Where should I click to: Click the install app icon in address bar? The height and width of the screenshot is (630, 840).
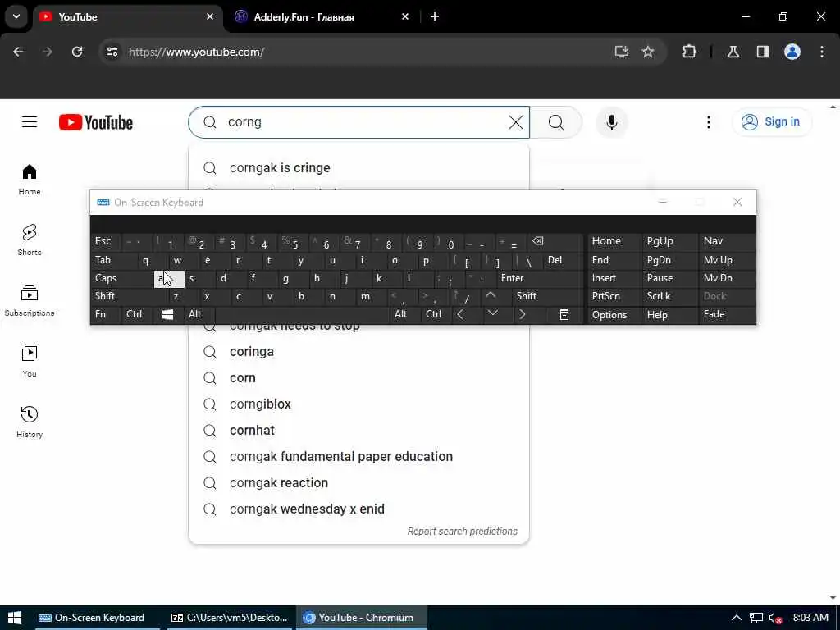point(622,52)
